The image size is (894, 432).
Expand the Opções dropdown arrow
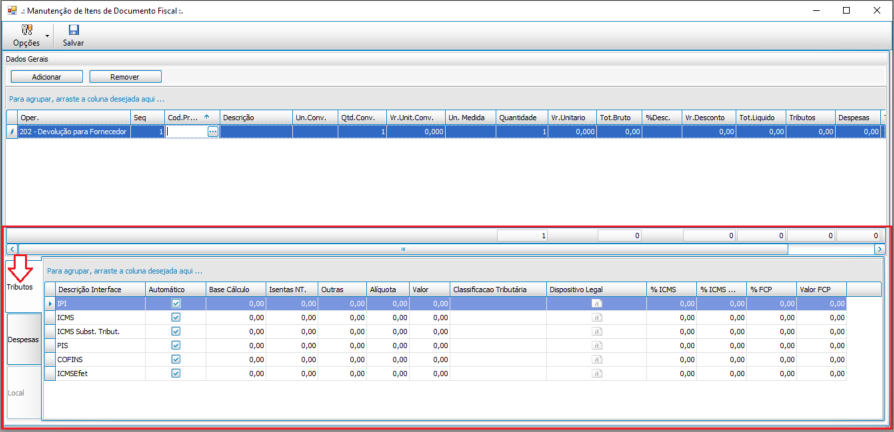[x=47, y=36]
